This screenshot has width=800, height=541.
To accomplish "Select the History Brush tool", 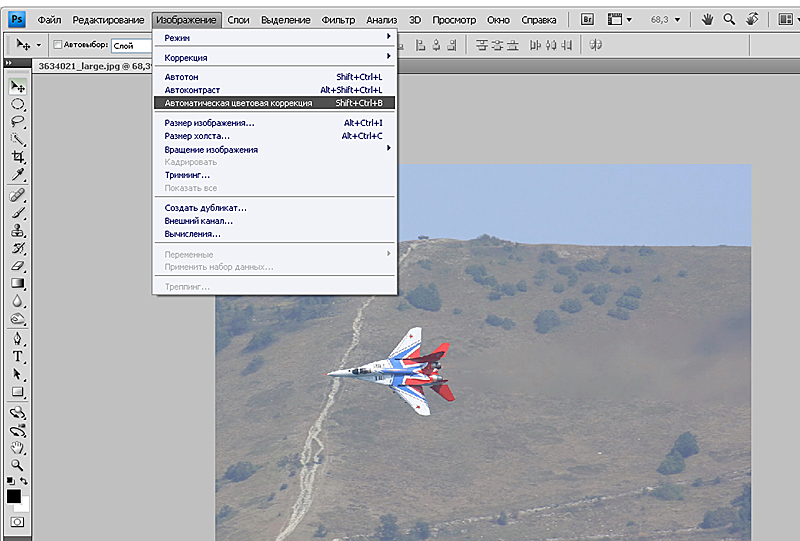I will pyautogui.click(x=18, y=249).
